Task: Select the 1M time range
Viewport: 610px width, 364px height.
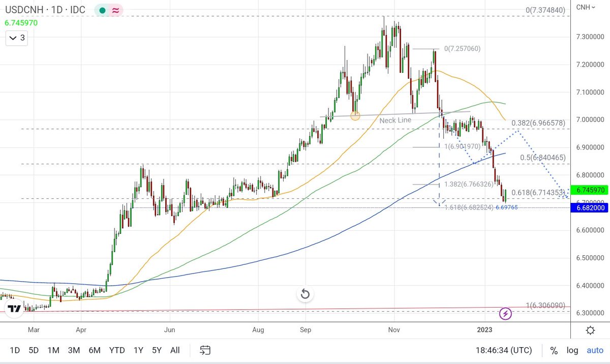Action: (53, 350)
